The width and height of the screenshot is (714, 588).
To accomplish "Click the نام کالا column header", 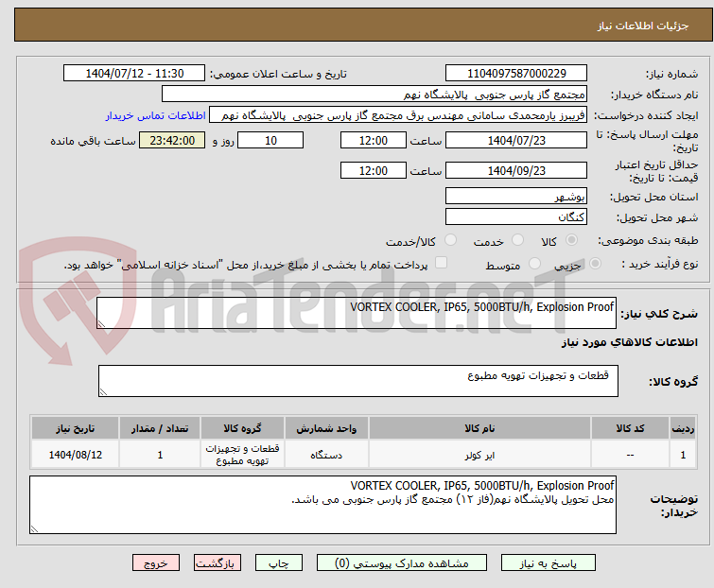I will pyautogui.click(x=479, y=428).
